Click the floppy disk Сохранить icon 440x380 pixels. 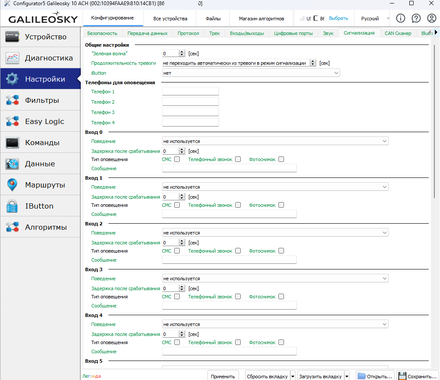point(403,376)
